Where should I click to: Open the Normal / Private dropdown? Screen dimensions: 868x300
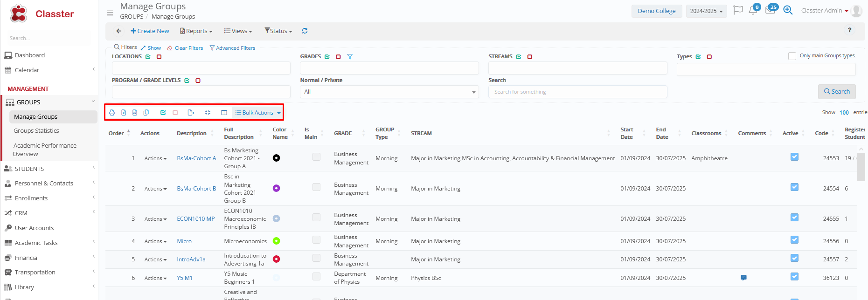(x=389, y=92)
